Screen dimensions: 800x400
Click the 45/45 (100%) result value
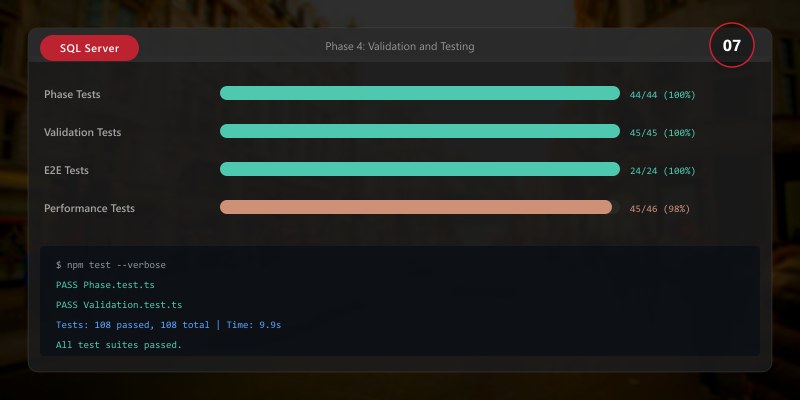point(662,133)
